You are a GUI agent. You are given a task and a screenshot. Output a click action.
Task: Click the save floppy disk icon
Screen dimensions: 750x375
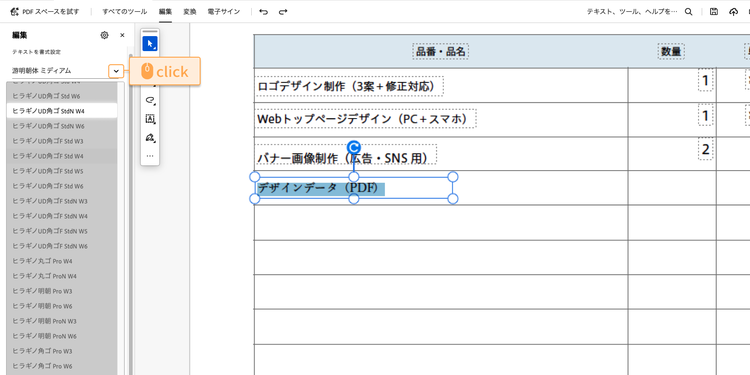pyautogui.click(x=714, y=12)
